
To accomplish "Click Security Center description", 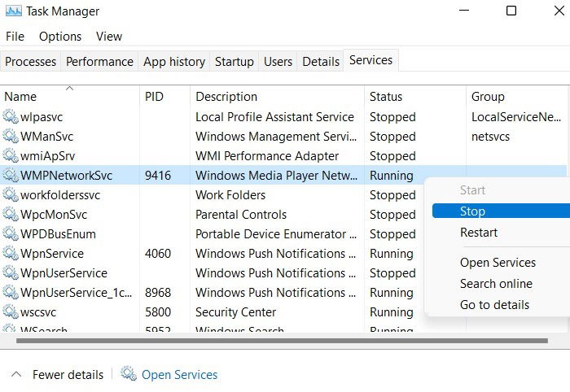I will pyautogui.click(x=236, y=312).
